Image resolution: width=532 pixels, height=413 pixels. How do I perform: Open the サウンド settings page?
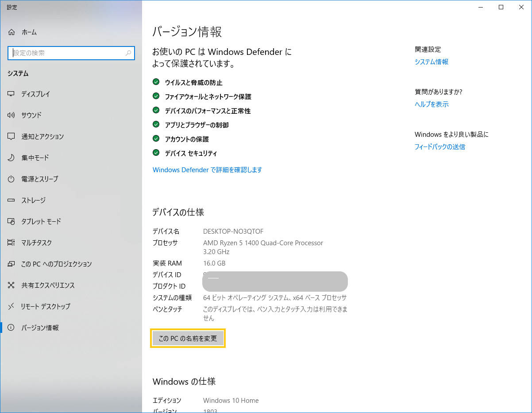click(x=71, y=115)
